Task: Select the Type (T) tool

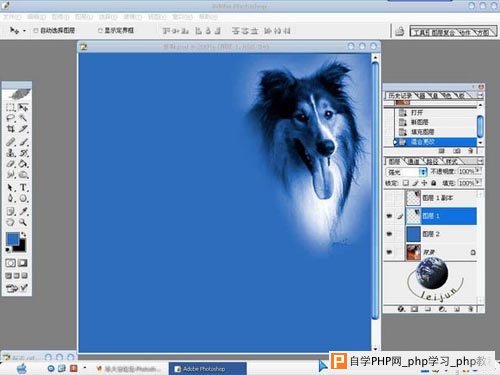Action: pos(23,187)
